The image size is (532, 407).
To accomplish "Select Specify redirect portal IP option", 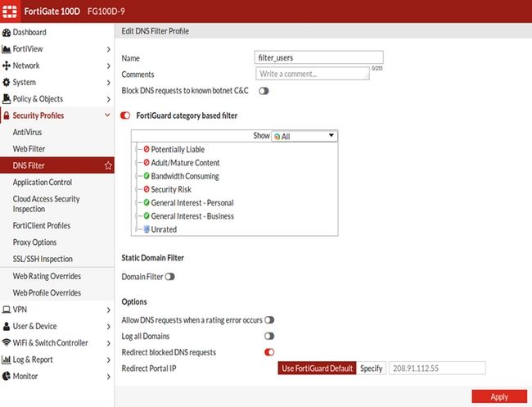I will (372, 369).
